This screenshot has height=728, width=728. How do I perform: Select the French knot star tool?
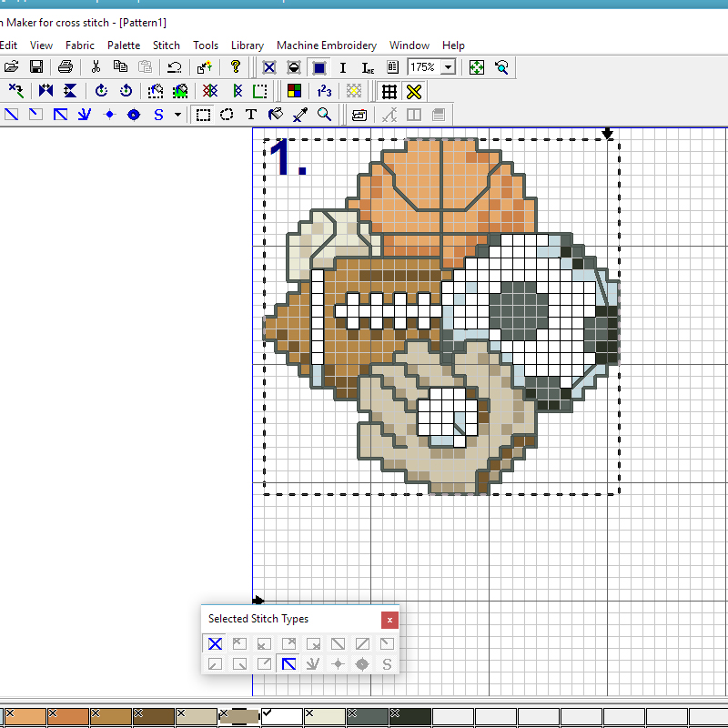[x=109, y=115]
